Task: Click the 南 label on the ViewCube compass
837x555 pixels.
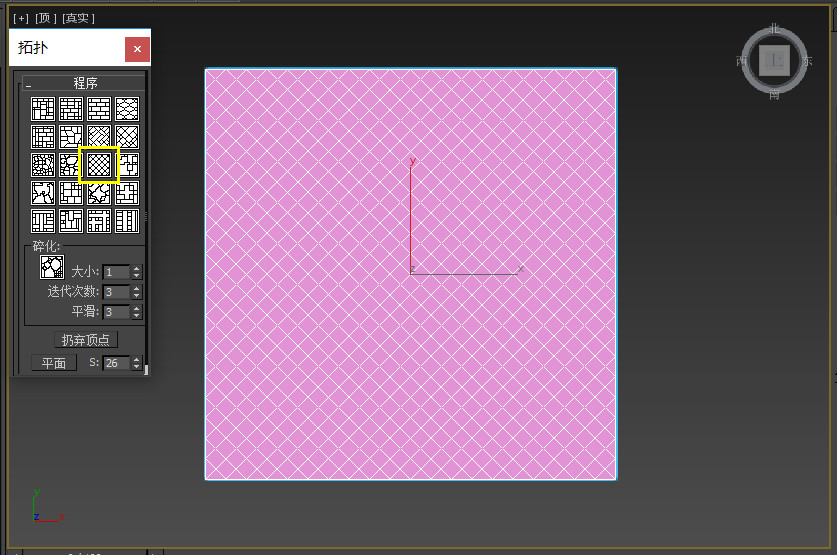Action: (x=774, y=95)
